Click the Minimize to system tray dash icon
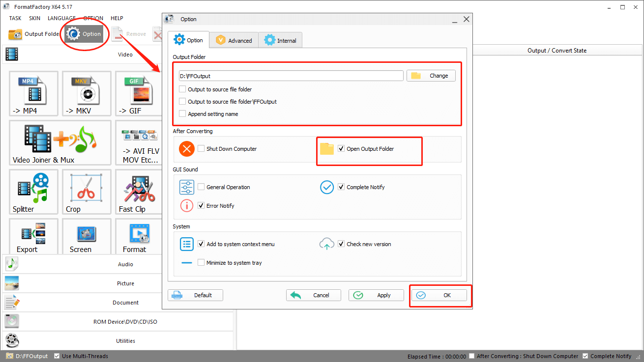 click(187, 263)
